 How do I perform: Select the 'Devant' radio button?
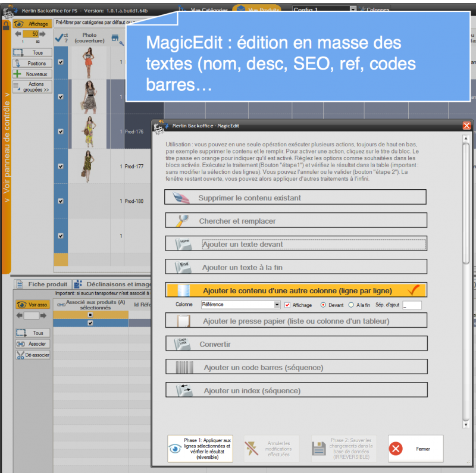click(323, 305)
